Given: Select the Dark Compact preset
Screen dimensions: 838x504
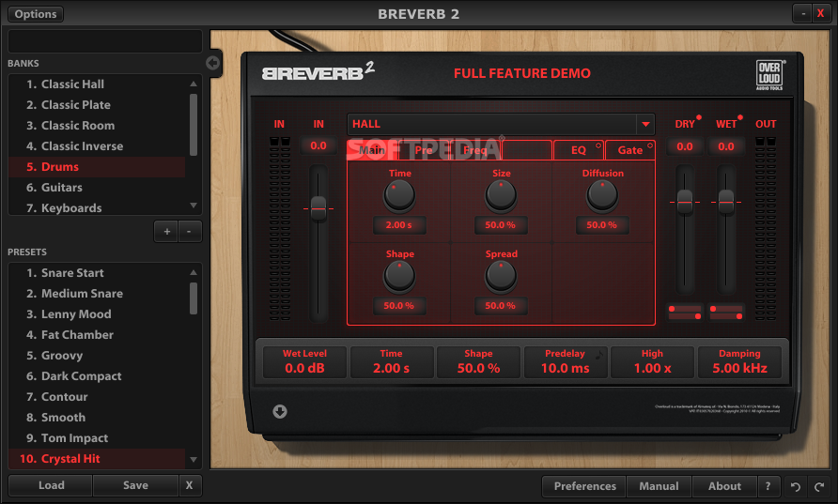Looking at the screenshot, I should coord(97,376).
